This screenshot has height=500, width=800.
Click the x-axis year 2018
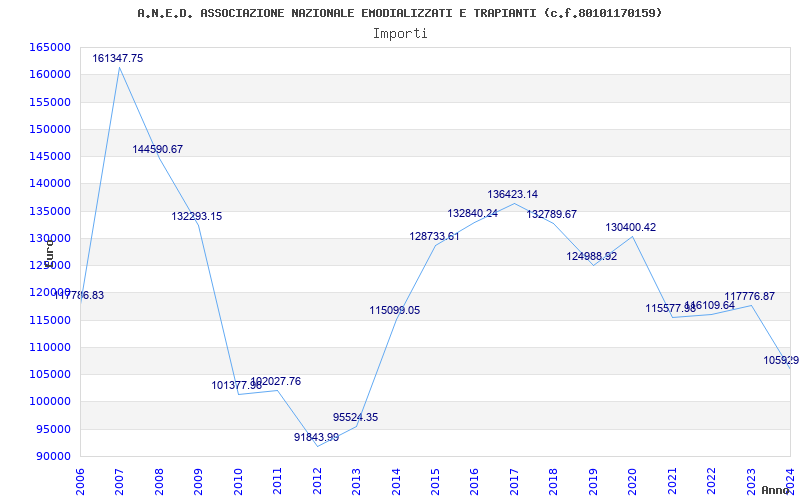tap(554, 481)
